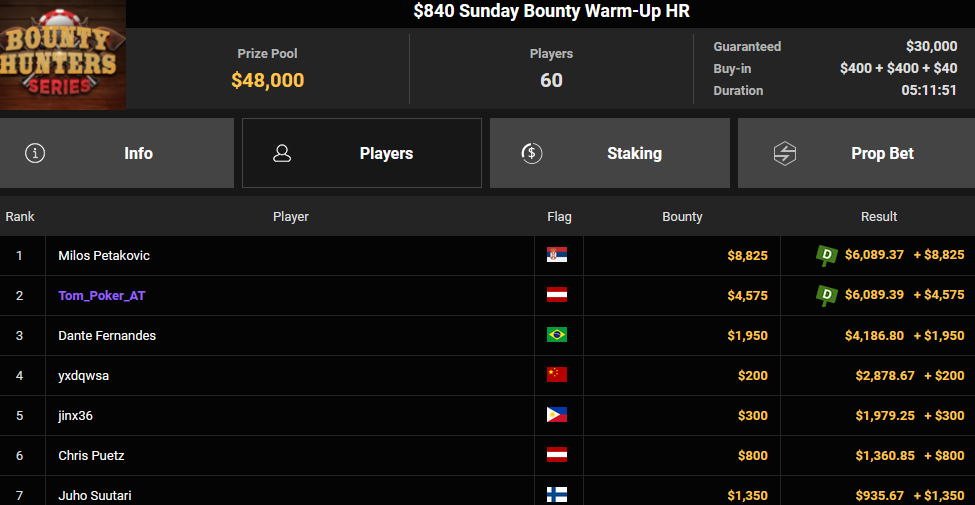975x505 pixels.
Task: Click Milos Petakovic's green deal badge
Action: (827, 255)
